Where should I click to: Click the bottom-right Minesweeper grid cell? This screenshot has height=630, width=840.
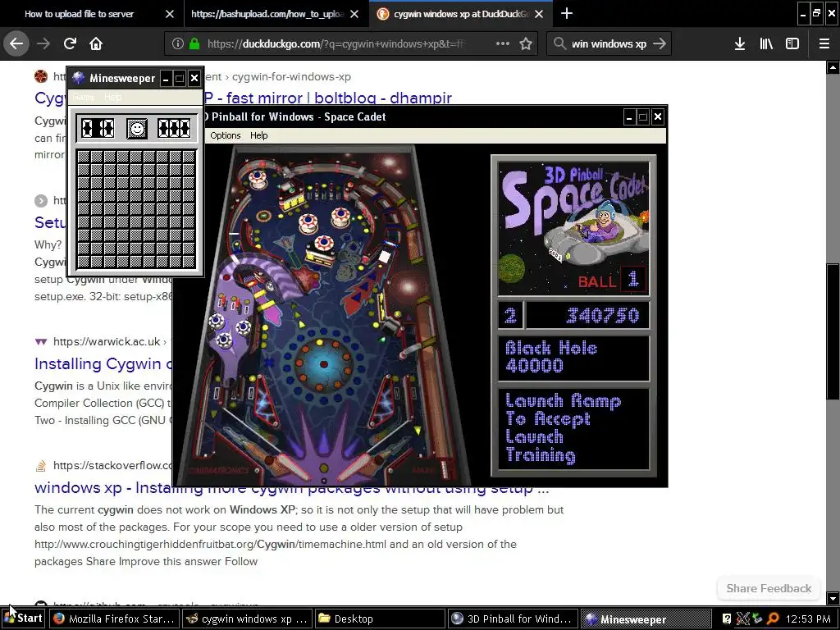189,262
